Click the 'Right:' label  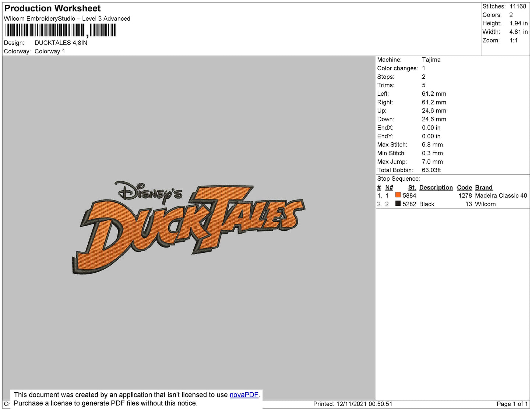click(x=385, y=102)
